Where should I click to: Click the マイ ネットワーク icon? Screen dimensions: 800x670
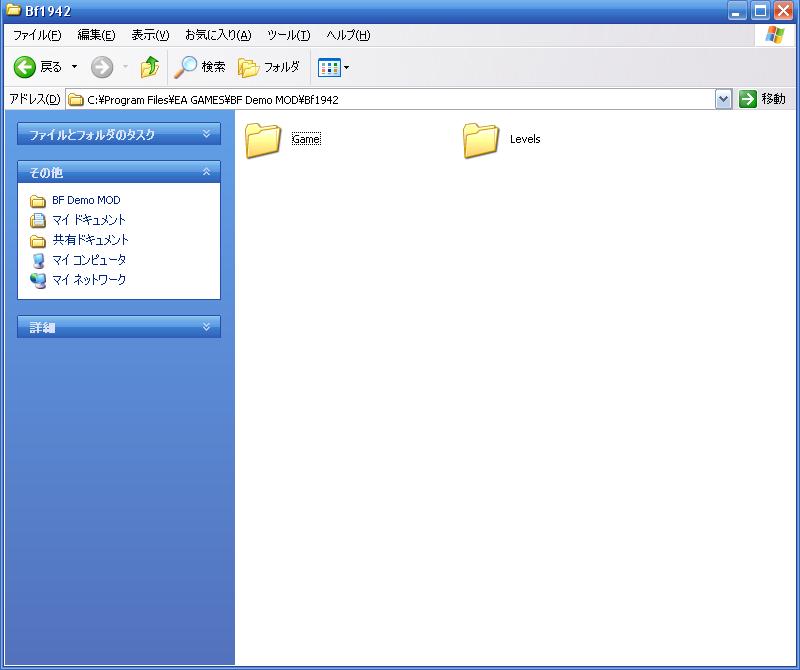[38, 281]
